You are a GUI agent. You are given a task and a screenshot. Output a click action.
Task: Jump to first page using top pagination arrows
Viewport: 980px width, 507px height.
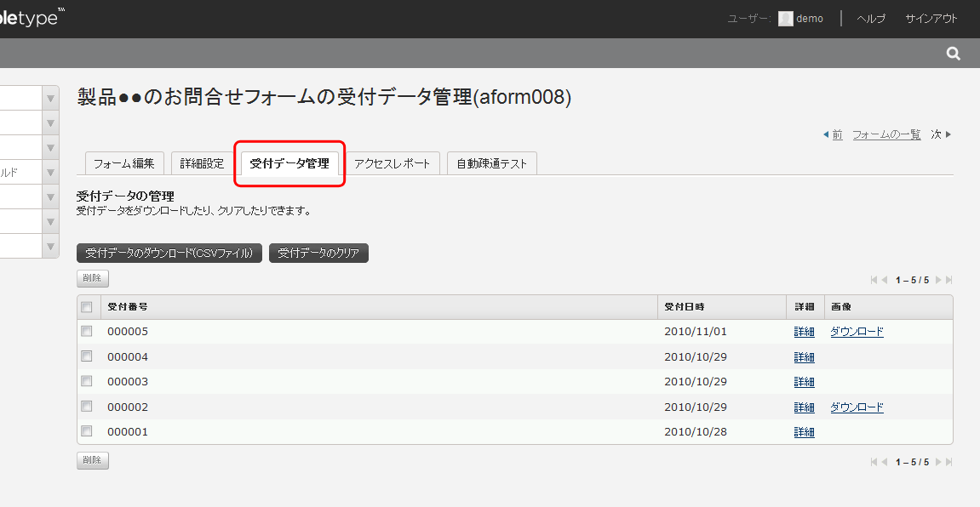click(872, 279)
